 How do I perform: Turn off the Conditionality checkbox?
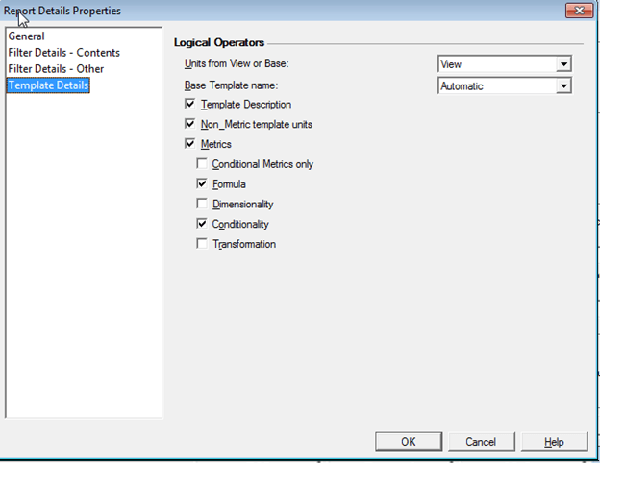pyautogui.click(x=203, y=224)
